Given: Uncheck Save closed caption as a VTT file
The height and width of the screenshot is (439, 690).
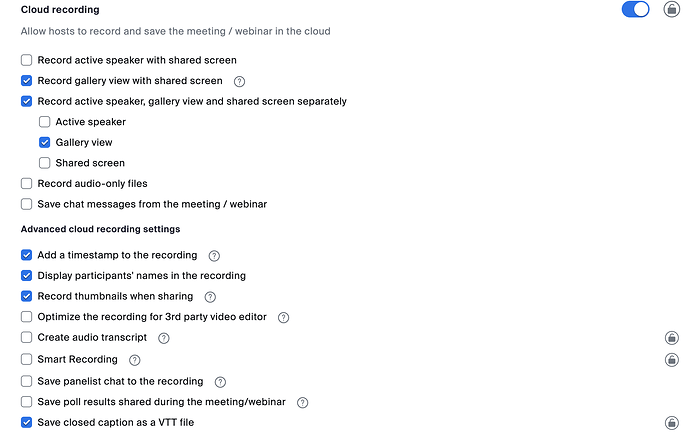Looking at the screenshot, I should click(x=27, y=422).
